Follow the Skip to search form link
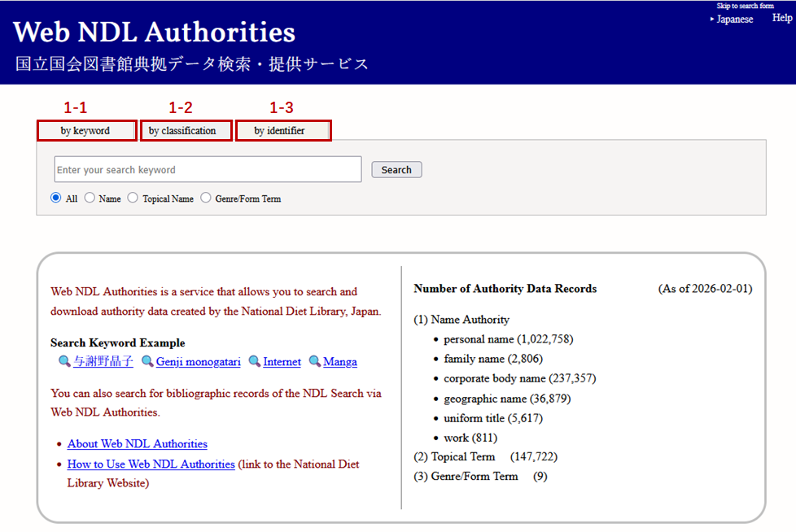 point(745,6)
